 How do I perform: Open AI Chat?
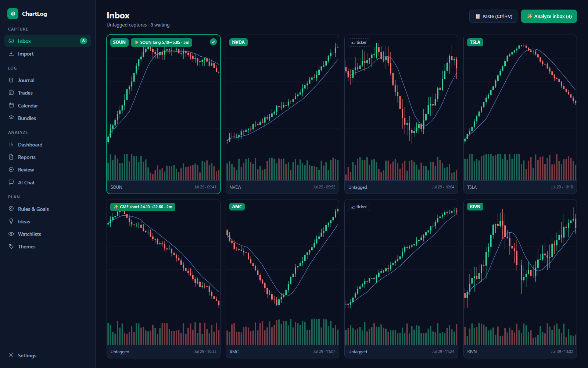[x=47, y=182]
